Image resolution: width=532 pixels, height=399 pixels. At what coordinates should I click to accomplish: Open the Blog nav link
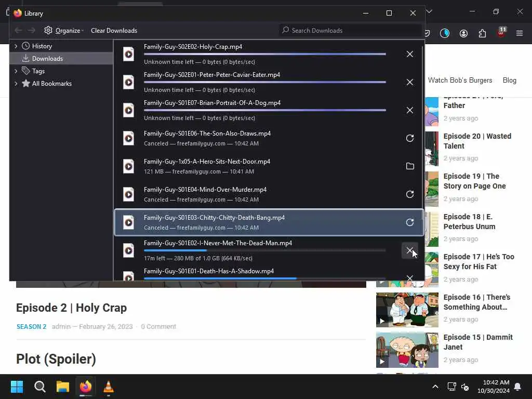[509, 81]
